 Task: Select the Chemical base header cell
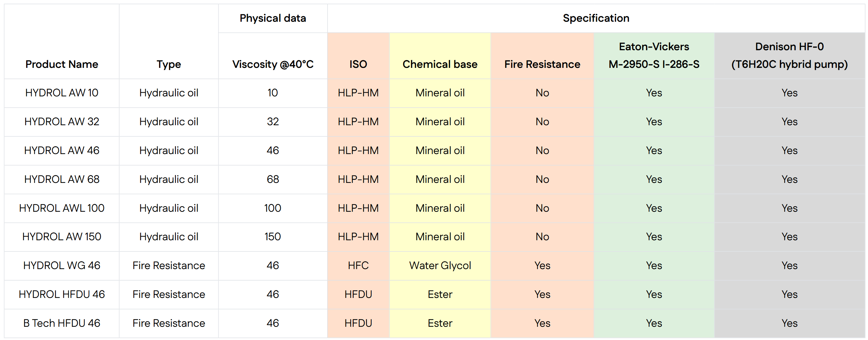(x=440, y=64)
